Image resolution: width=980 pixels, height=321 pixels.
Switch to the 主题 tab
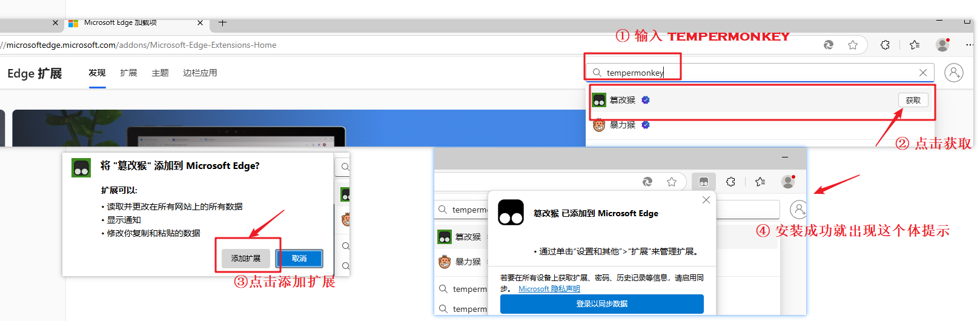160,73
